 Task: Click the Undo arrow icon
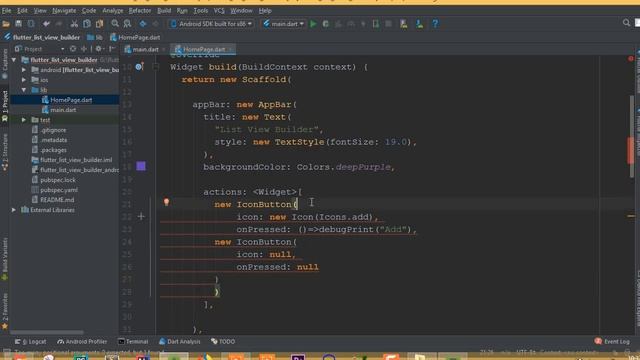coord(46,24)
